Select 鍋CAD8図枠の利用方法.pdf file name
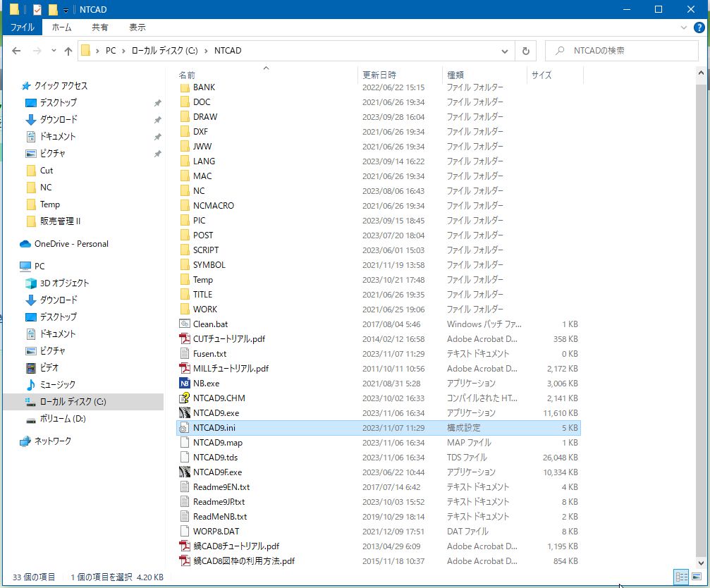The image size is (710, 588). [x=244, y=561]
